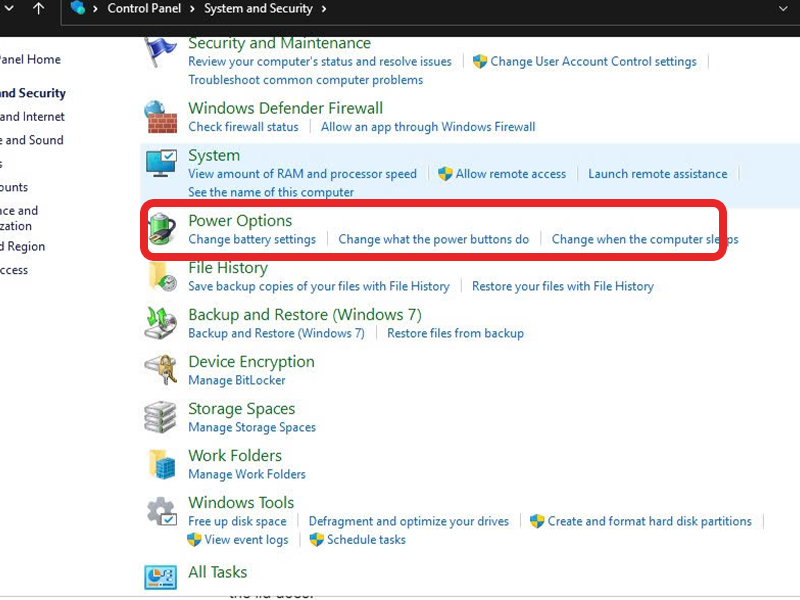
Task: Click the Power Options battery icon
Action: [161, 230]
